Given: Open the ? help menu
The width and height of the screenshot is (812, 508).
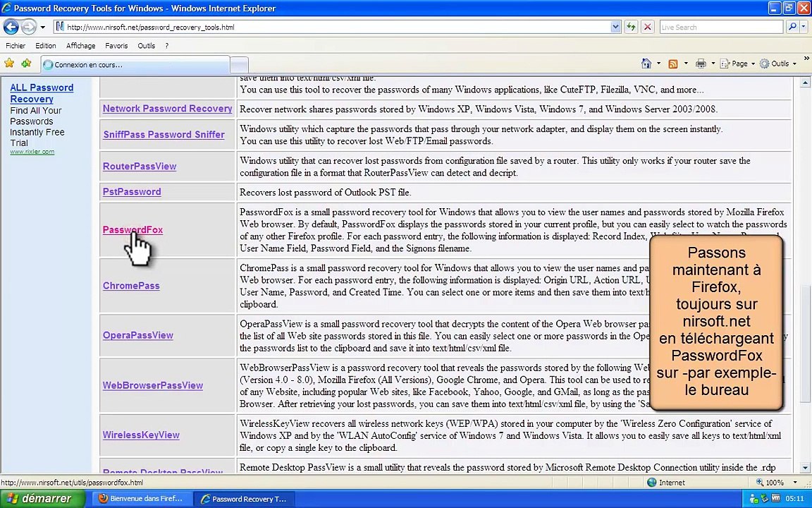Looking at the screenshot, I should [x=167, y=46].
